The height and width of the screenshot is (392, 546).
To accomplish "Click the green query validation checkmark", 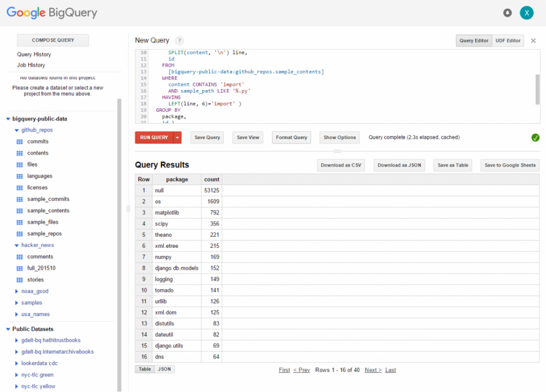I will pyautogui.click(x=535, y=138).
